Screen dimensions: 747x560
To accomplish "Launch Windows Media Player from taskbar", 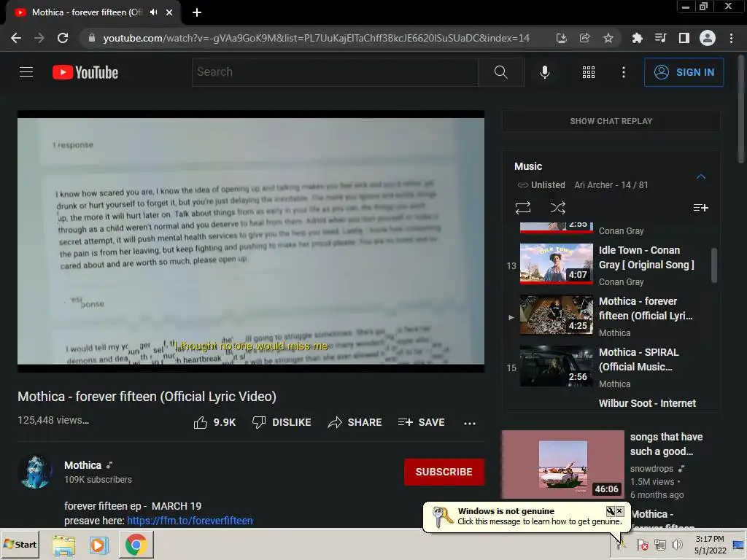I will [x=99, y=545].
